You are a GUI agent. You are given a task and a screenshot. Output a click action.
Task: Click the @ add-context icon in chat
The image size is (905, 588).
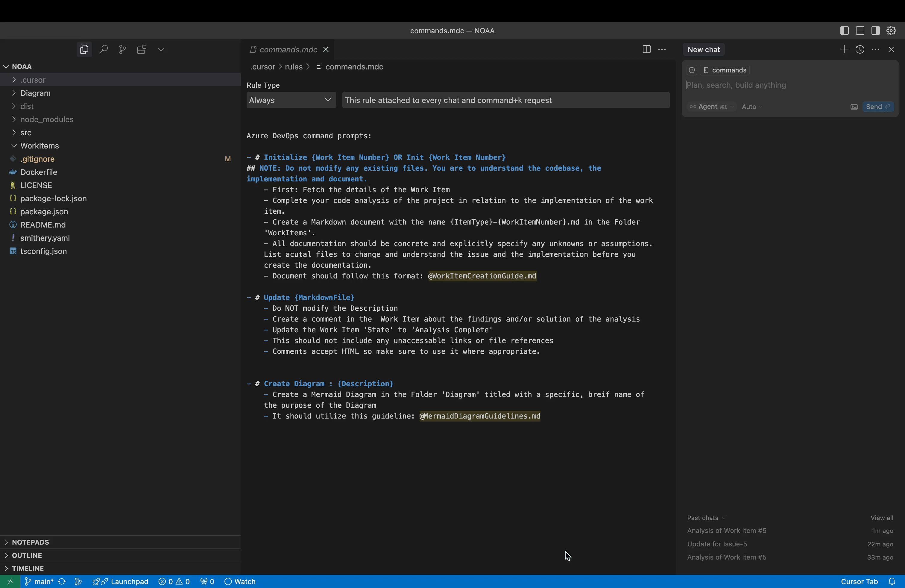click(x=691, y=70)
